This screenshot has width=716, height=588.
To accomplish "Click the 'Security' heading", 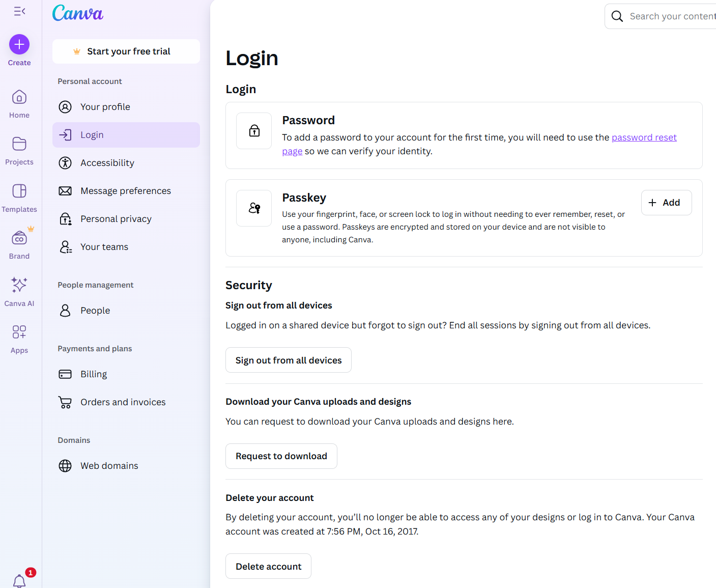I will [x=249, y=285].
